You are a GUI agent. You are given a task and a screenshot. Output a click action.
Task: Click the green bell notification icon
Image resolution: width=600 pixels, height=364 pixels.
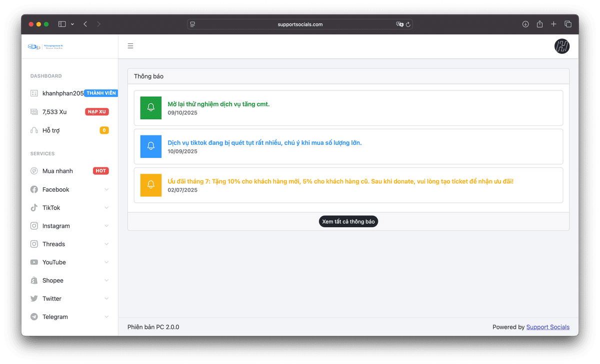tap(151, 108)
